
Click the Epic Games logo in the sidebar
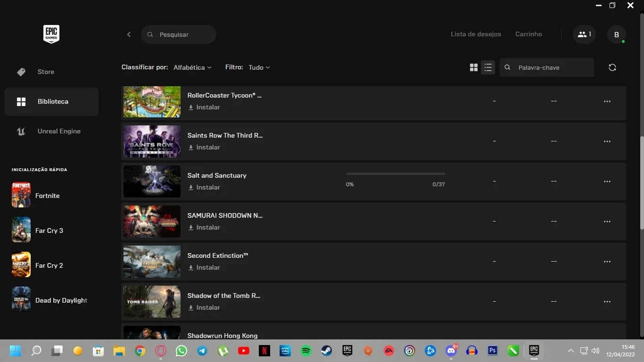(51, 34)
